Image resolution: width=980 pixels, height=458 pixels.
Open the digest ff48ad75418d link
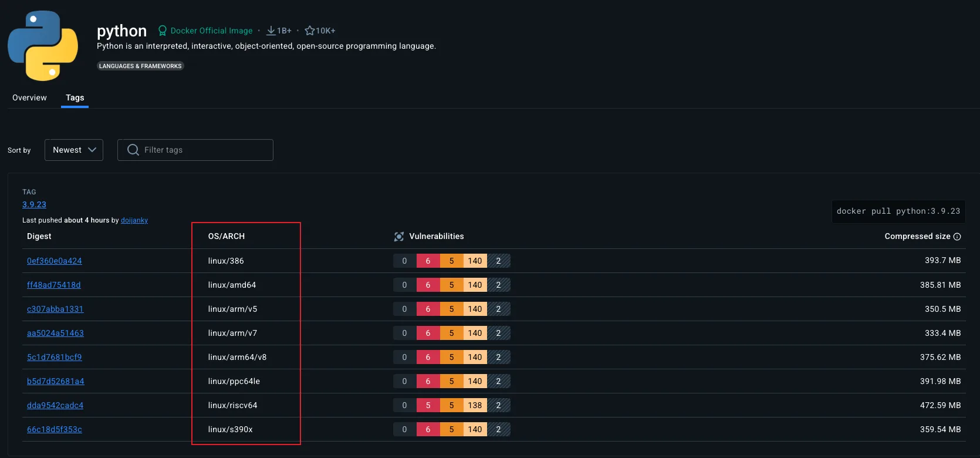pyautogui.click(x=54, y=285)
